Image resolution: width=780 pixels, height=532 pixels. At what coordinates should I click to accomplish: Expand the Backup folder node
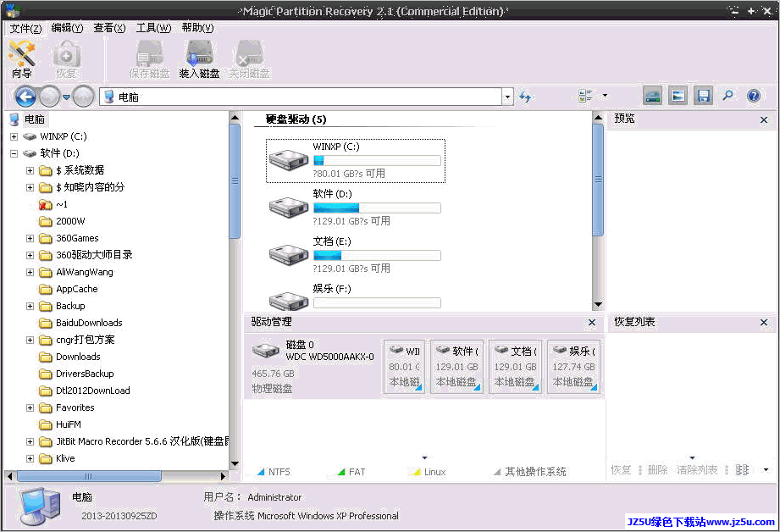pyautogui.click(x=30, y=306)
